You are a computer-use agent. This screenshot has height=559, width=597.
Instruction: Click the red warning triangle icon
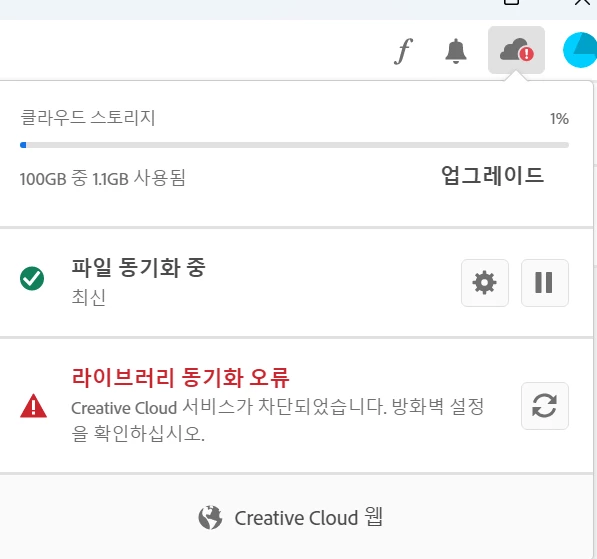click(34, 406)
